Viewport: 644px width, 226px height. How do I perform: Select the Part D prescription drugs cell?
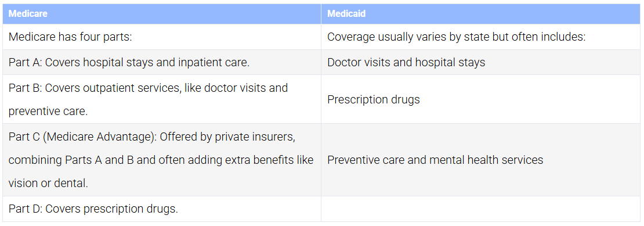pyautogui.click(x=162, y=209)
